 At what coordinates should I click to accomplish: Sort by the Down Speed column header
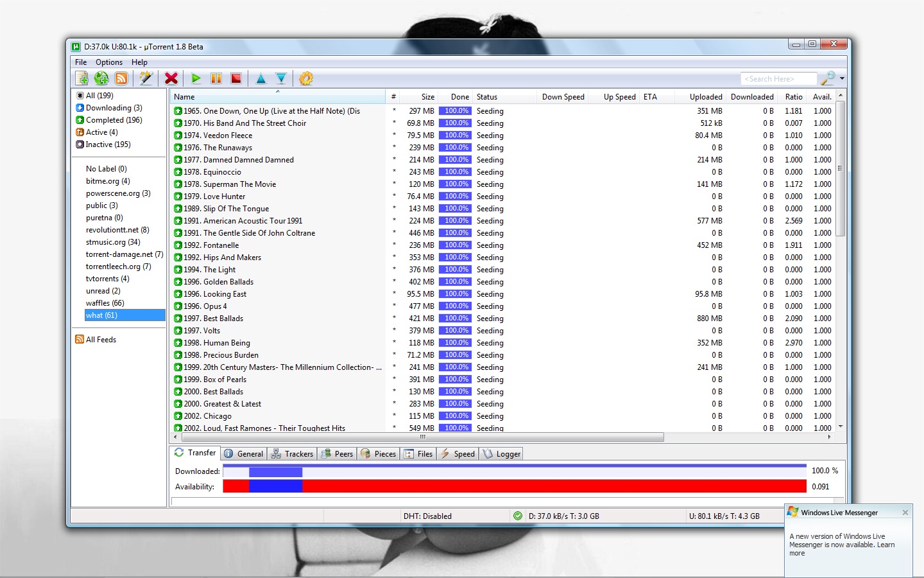[563, 97]
